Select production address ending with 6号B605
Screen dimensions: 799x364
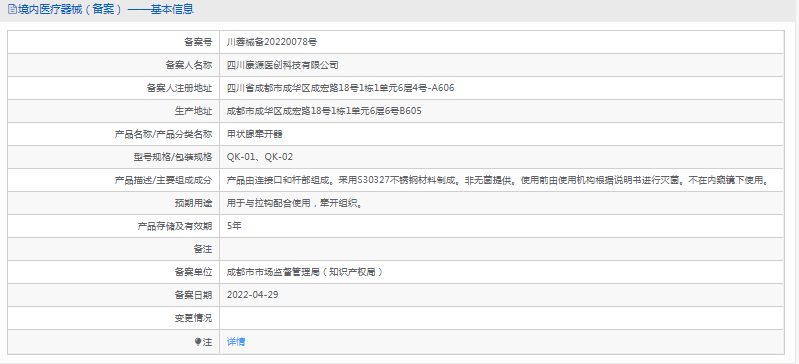[x=324, y=111]
